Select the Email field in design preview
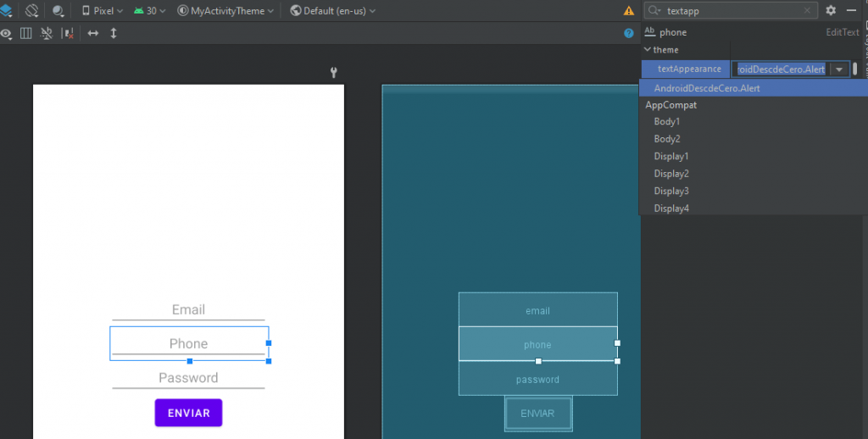This screenshot has height=439, width=868. [x=188, y=310]
